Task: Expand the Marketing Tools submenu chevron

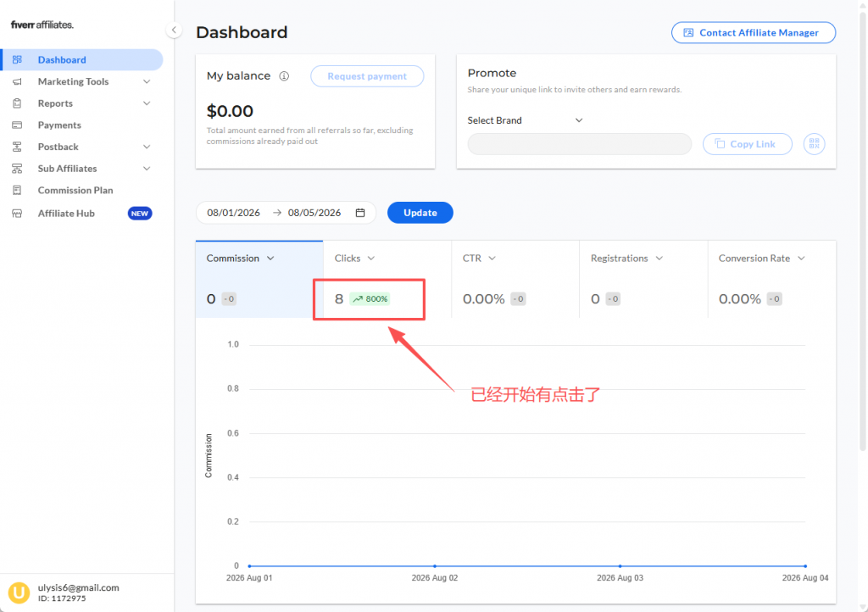Action: pyautogui.click(x=147, y=81)
